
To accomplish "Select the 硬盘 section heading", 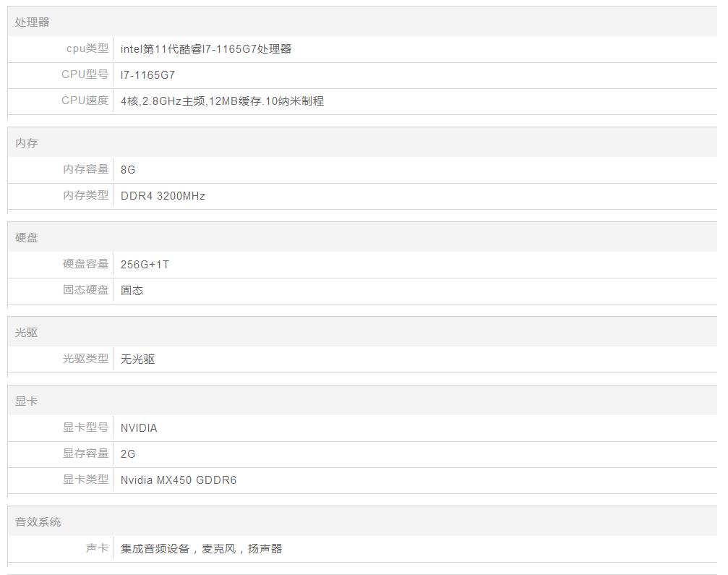I will click(x=27, y=238).
